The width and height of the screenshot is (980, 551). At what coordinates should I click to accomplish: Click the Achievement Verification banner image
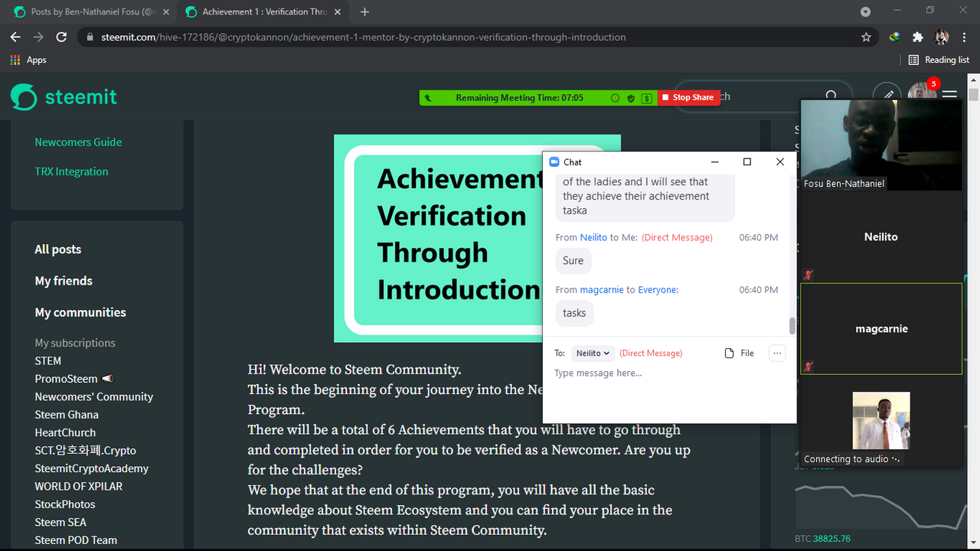click(x=477, y=239)
